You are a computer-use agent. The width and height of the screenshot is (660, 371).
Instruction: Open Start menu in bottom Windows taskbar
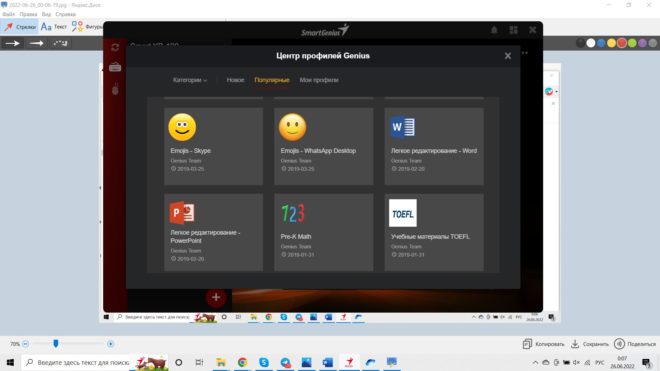10,362
